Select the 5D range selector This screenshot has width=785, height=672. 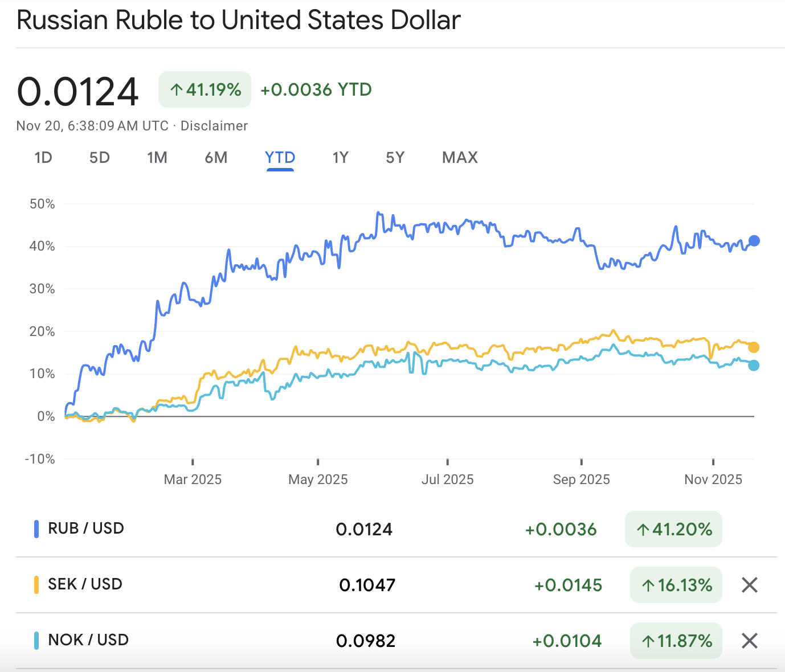coord(99,158)
